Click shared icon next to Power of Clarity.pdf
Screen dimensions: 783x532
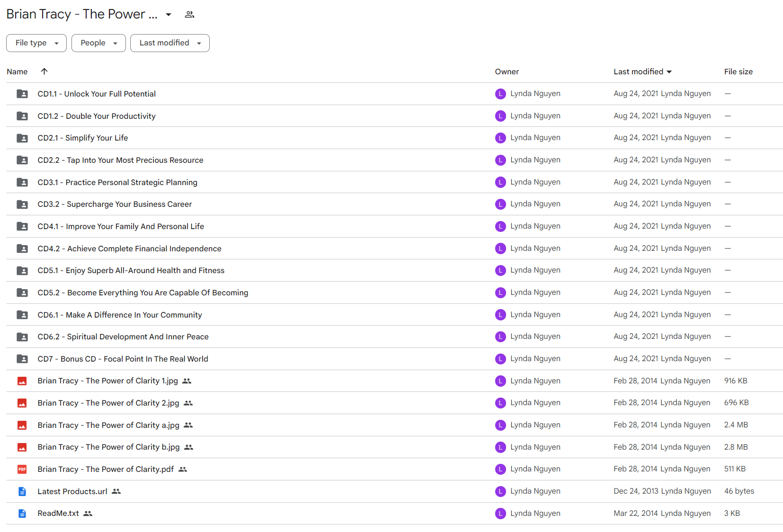tap(183, 470)
